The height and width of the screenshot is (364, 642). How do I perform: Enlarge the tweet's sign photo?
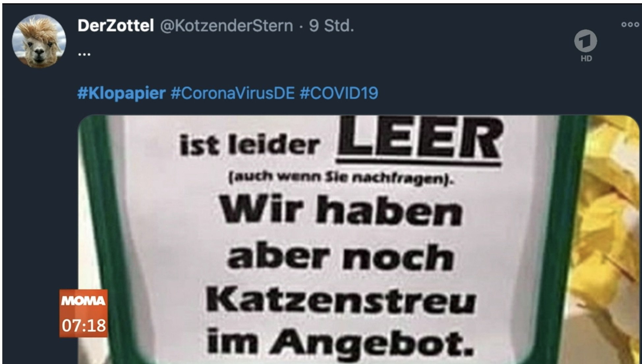(358, 239)
